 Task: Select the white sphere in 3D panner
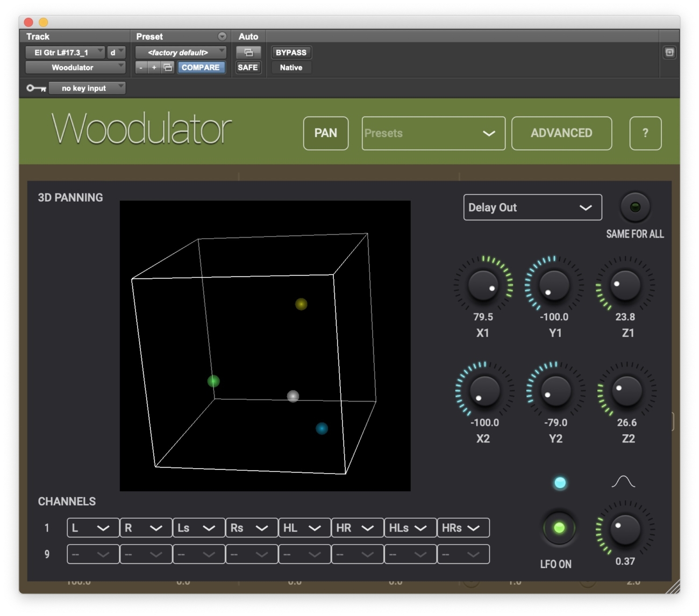pos(293,396)
